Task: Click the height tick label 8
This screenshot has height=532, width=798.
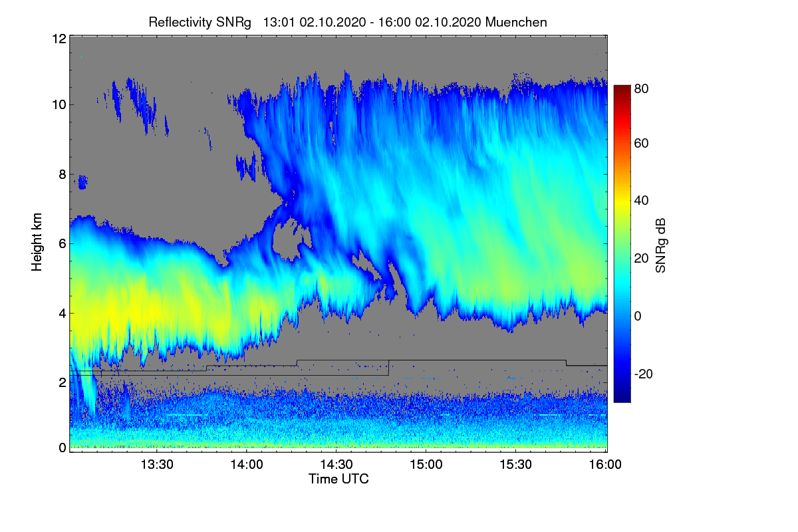Action: 62,174
